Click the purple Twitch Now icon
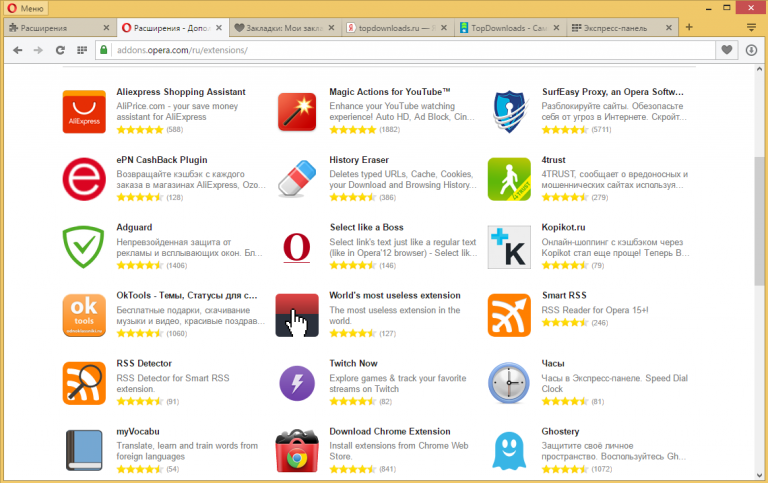This screenshot has height=483, width=768. tap(297, 383)
